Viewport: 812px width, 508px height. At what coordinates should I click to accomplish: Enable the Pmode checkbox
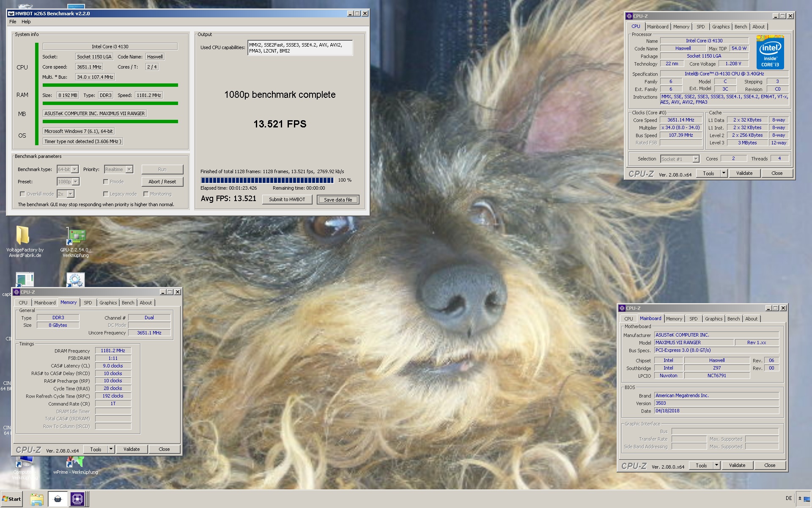click(106, 182)
